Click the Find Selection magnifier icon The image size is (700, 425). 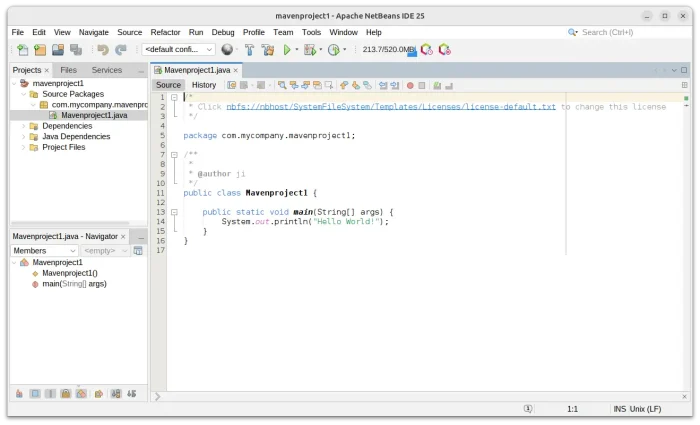[282, 85]
